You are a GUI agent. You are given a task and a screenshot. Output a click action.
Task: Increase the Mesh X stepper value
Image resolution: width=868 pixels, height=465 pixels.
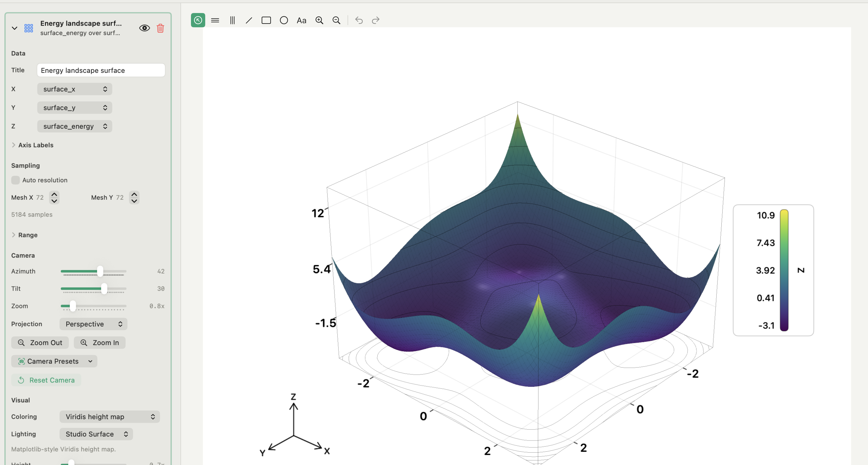(54, 194)
